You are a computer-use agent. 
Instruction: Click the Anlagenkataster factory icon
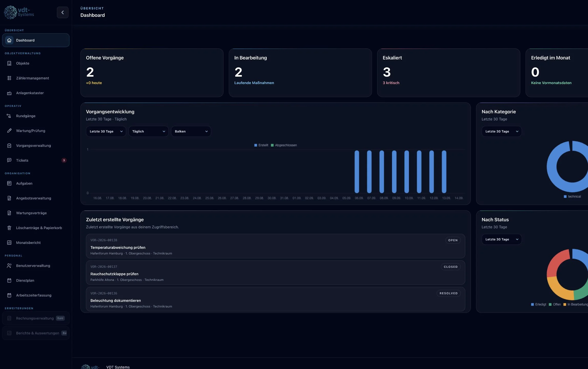click(9, 93)
